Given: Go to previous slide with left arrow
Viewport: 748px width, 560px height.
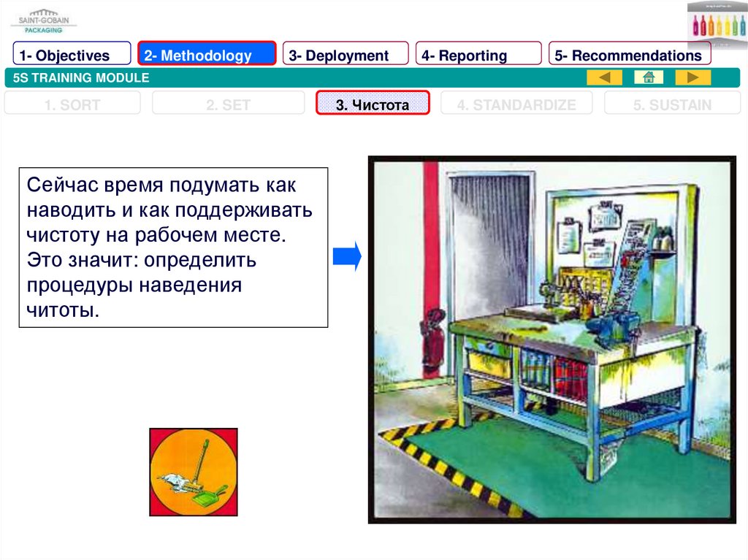Looking at the screenshot, I should 604,77.
